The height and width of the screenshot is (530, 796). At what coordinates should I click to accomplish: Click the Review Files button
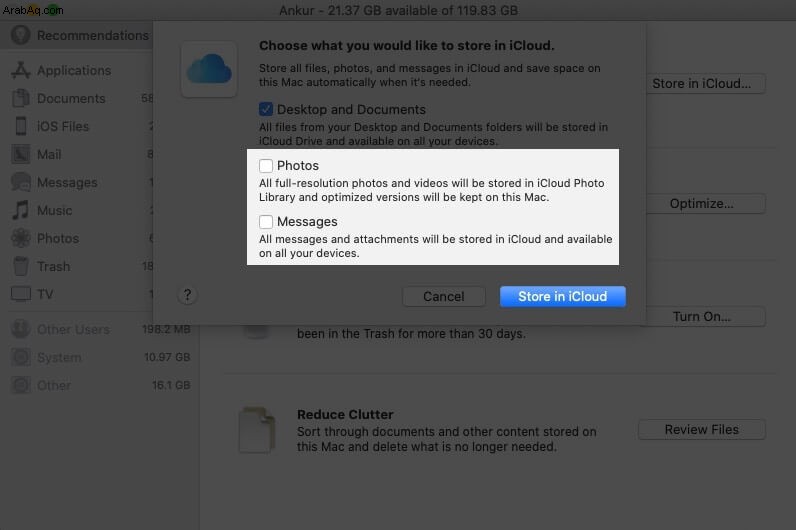tap(702, 429)
